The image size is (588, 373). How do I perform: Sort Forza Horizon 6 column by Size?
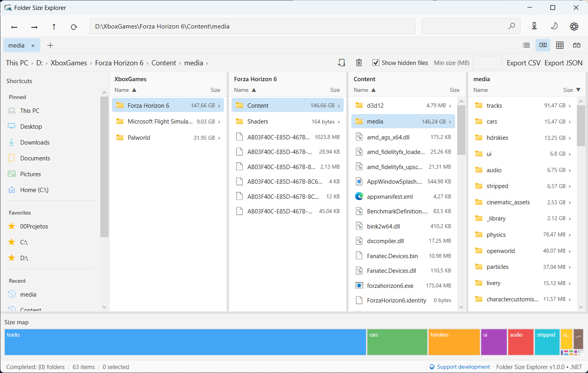[335, 90]
